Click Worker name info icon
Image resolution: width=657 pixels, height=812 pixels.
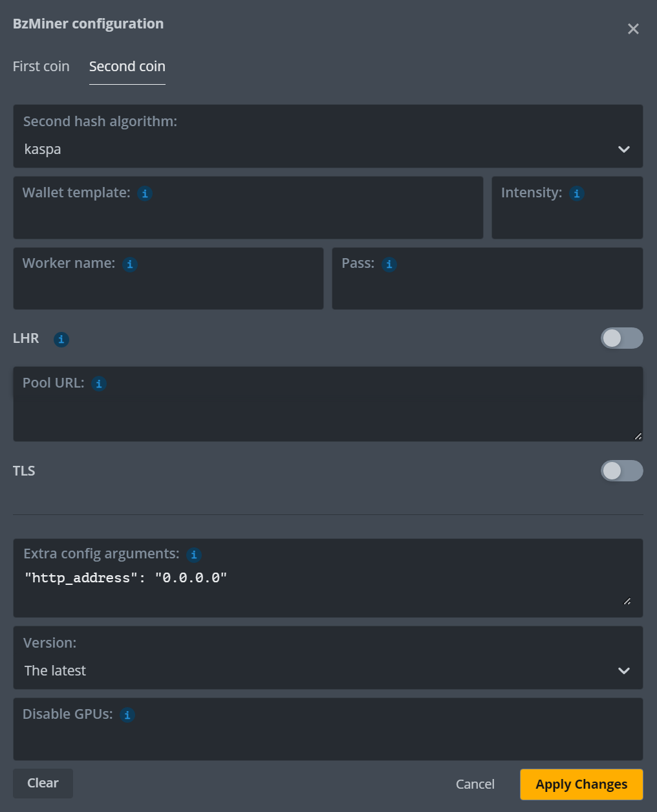[130, 264]
